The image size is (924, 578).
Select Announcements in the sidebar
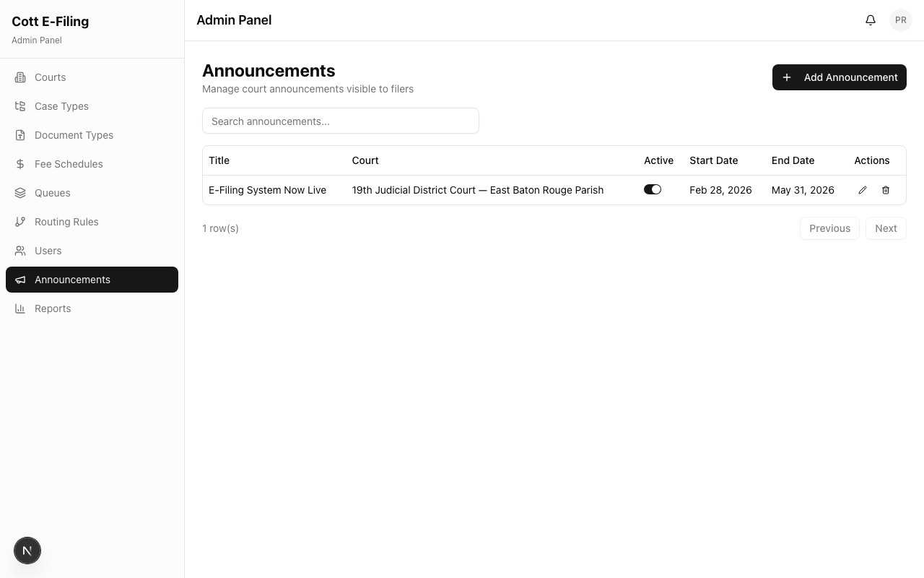tap(72, 280)
